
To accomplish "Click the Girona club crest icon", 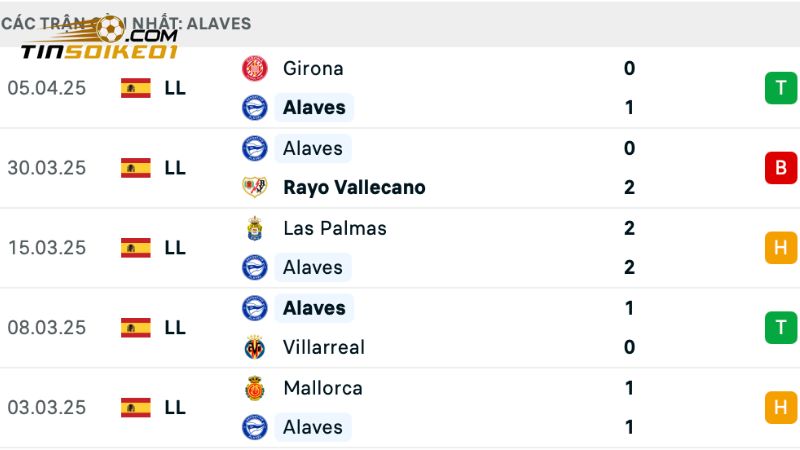I will point(255,68).
